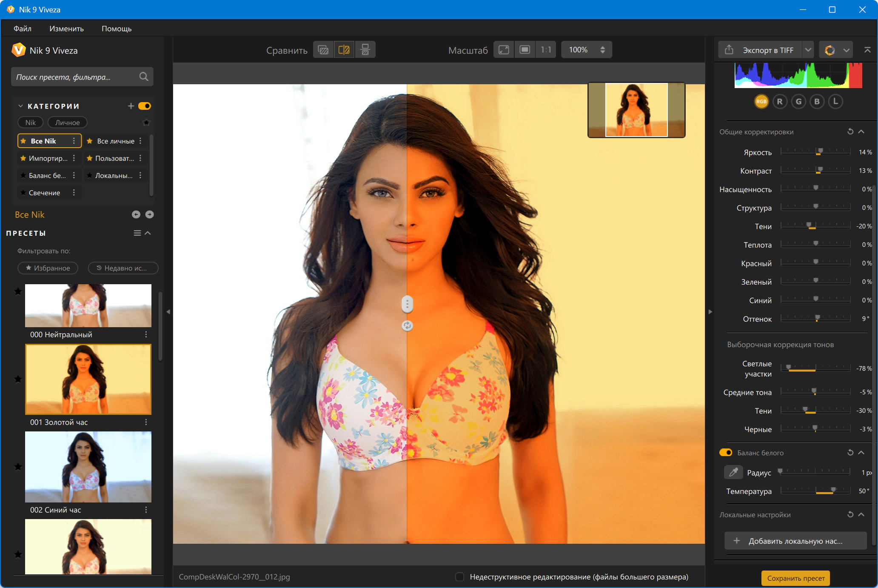This screenshot has height=588, width=878.
Task: Collapse the Общие корректировки panel
Action: [861, 131]
